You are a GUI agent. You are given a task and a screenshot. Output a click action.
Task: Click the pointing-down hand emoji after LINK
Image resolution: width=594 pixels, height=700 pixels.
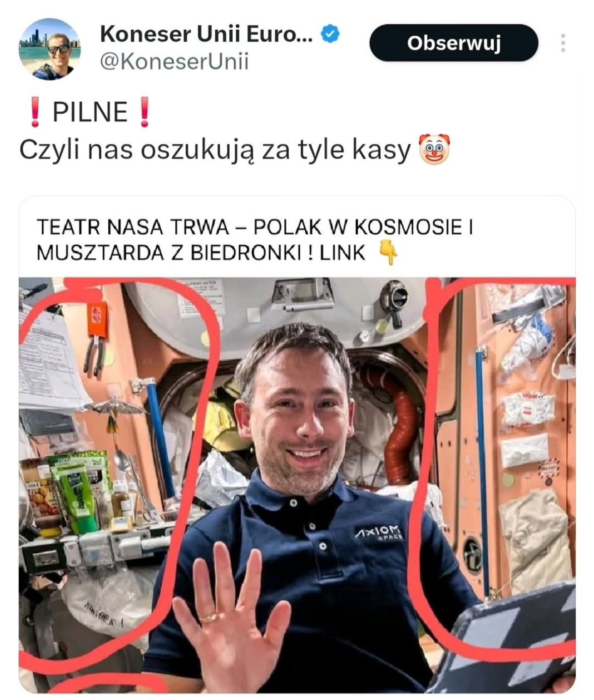tap(388, 252)
